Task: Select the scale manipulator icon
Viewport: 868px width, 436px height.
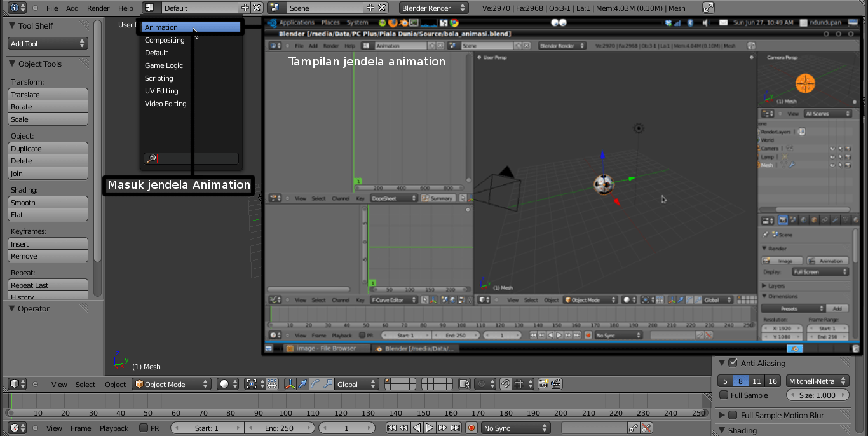Action: tap(328, 385)
